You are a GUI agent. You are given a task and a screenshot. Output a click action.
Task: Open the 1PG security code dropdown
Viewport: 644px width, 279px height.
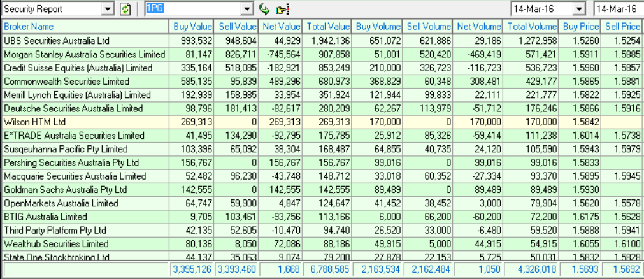click(x=247, y=9)
